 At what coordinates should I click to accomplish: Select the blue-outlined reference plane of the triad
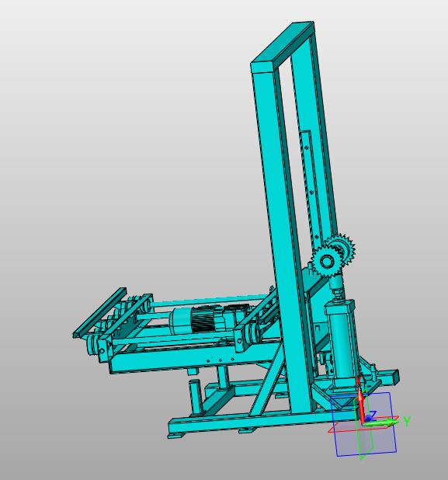[363, 424]
